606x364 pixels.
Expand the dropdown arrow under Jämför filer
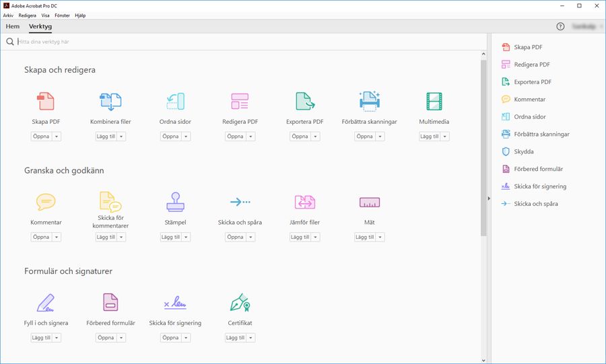click(315, 237)
